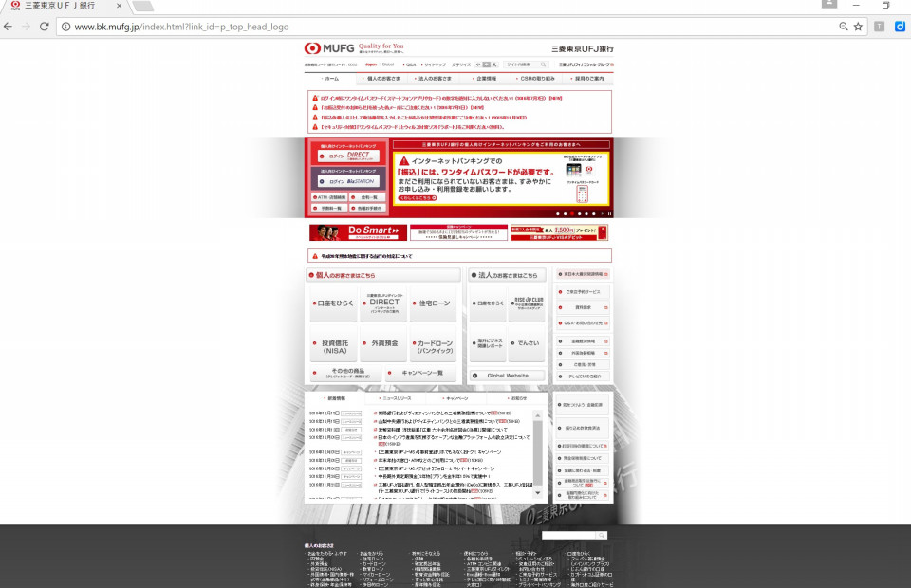Image resolution: width=911 pixels, height=588 pixels.
Task: Click the news list scroll-up arrow
Action: coord(537,416)
